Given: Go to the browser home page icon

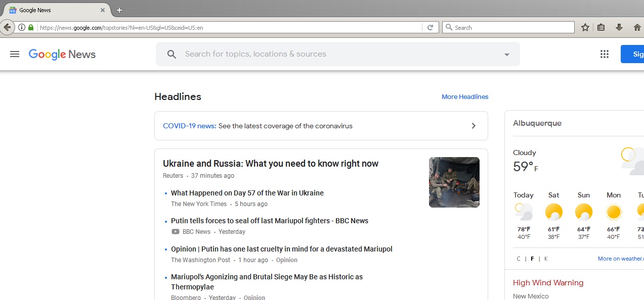Looking at the screenshot, I should click(637, 27).
